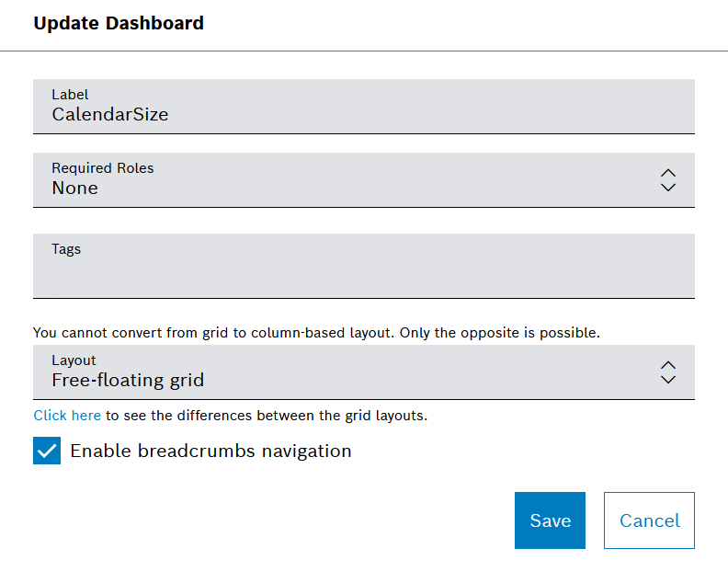
Task: Click the Layout chevron arrows icon
Action: click(x=668, y=372)
